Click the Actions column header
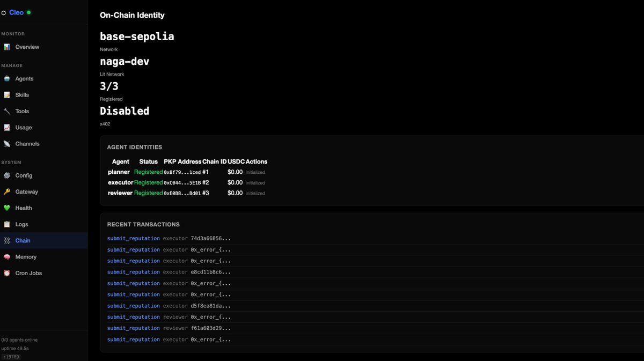Screen dimensions: 644x361 coord(257,161)
